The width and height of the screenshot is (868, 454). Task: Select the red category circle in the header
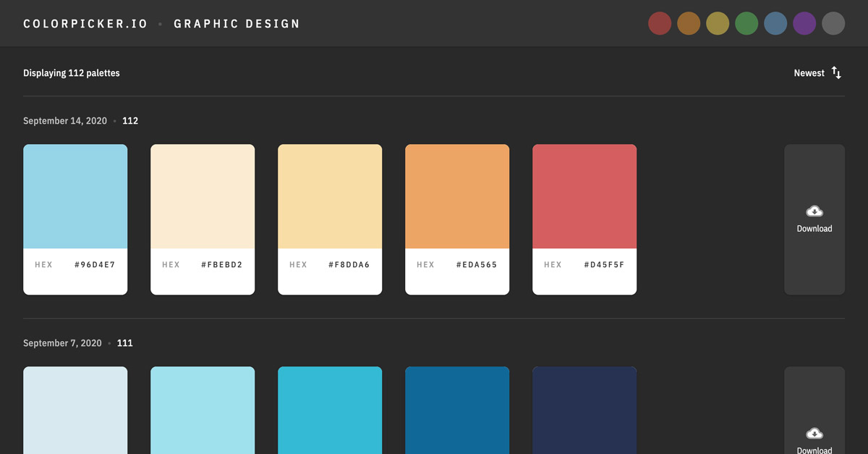pos(660,23)
